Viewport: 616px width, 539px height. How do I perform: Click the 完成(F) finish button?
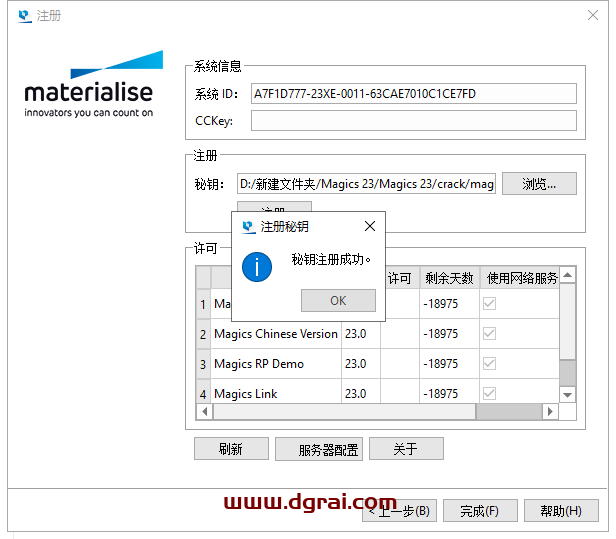480,511
